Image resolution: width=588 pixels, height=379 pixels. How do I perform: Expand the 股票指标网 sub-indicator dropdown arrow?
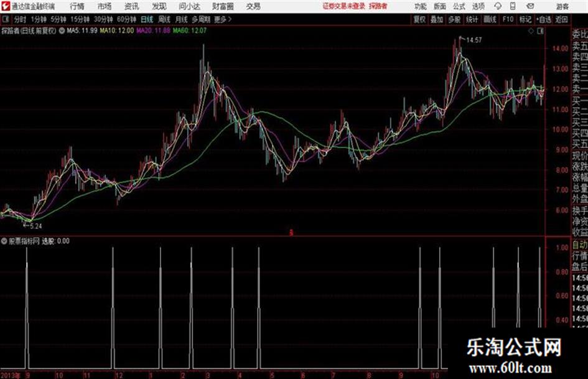[4, 241]
